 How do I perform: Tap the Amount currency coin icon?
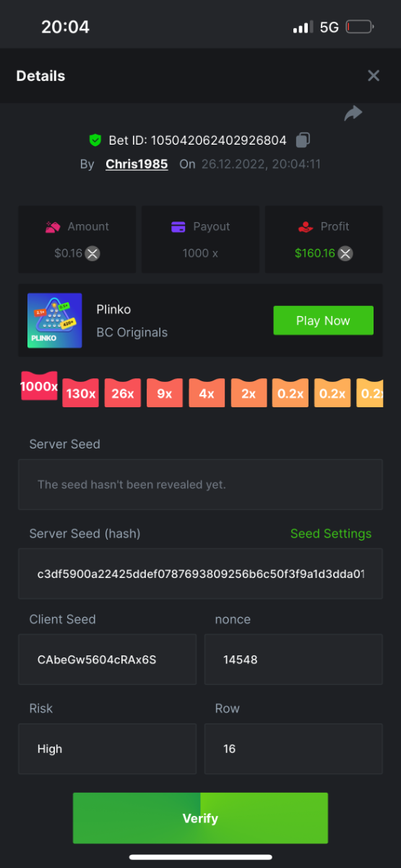click(x=92, y=253)
